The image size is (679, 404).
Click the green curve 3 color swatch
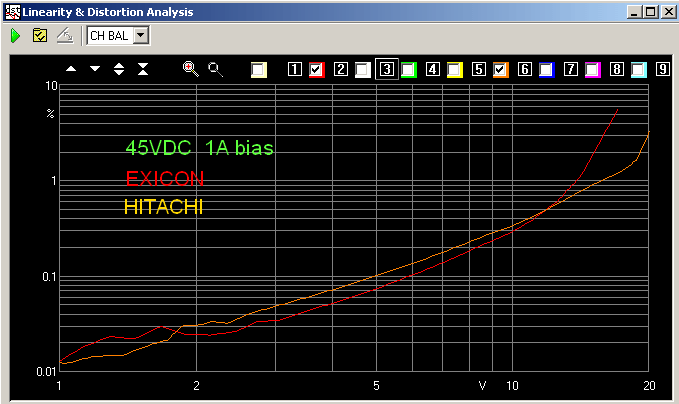408,70
